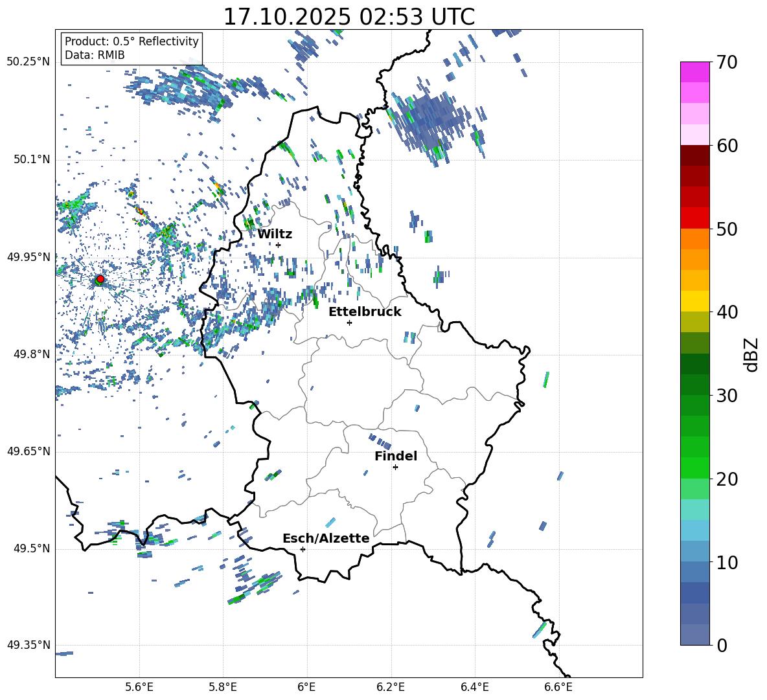Click the Esch/Alzette city label
The image size is (767, 700).
coord(326,538)
